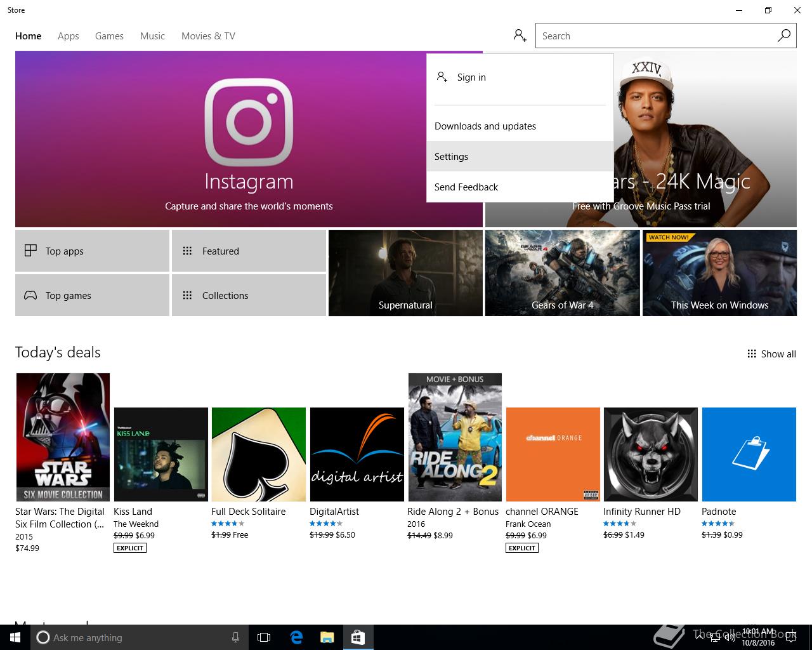
Task: Click the Collections grid icon
Action: (x=187, y=295)
